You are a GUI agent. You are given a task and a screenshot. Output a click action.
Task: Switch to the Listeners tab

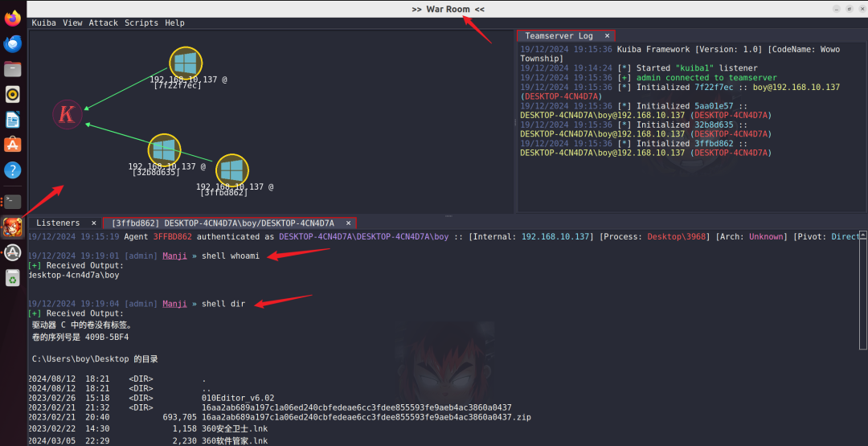coord(58,223)
